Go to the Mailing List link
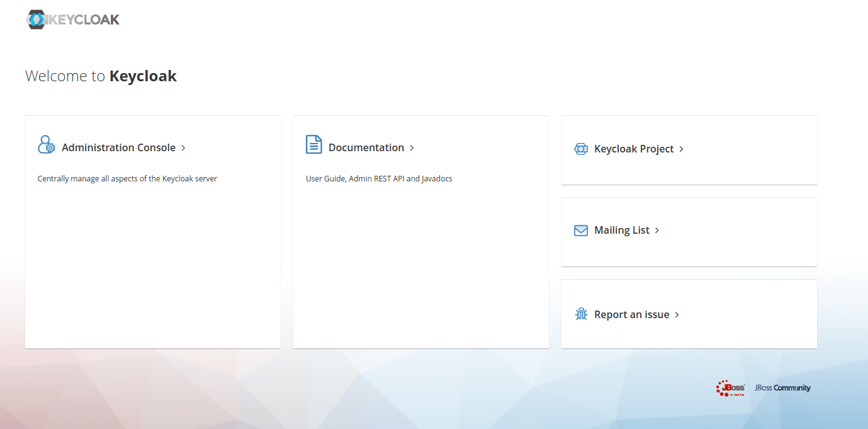Image resolution: width=868 pixels, height=429 pixels. pyautogui.click(x=621, y=231)
